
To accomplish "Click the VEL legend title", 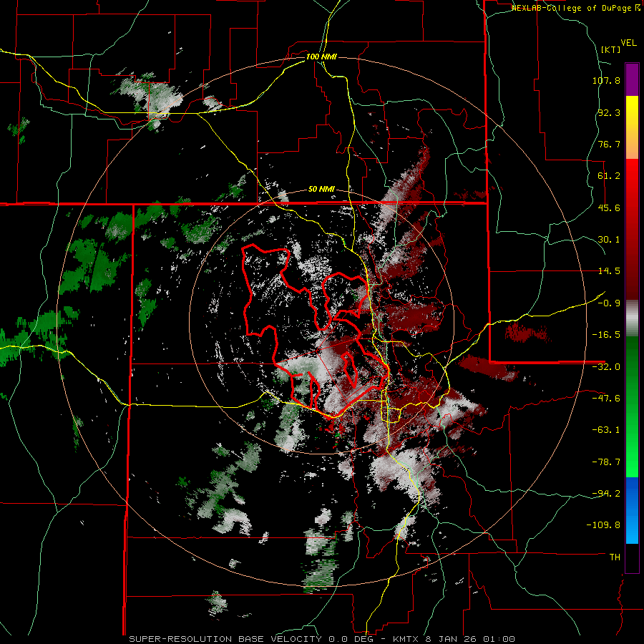I will [x=628, y=43].
